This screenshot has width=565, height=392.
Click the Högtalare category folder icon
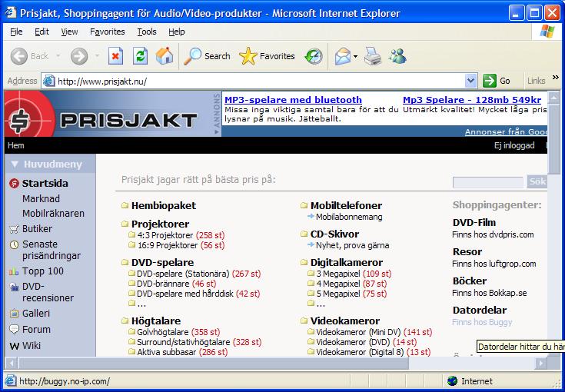(125, 321)
